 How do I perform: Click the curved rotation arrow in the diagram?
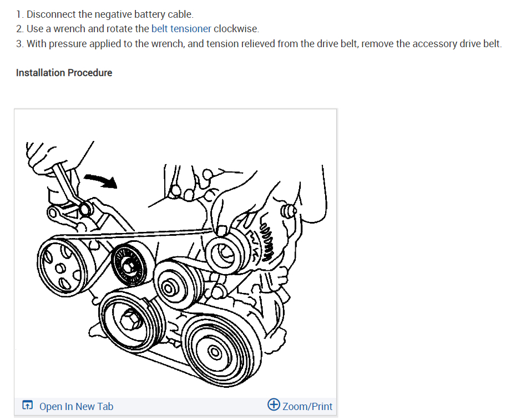101,181
